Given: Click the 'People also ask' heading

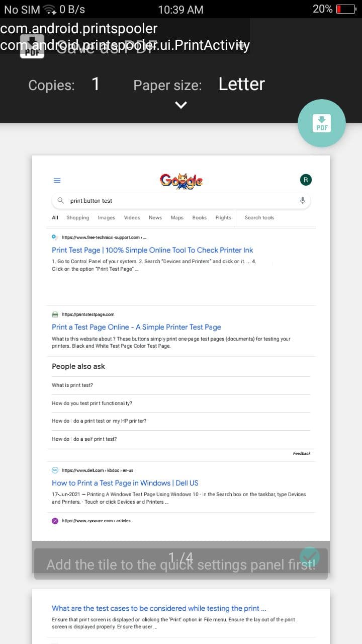Looking at the screenshot, I should click(x=78, y=366).
